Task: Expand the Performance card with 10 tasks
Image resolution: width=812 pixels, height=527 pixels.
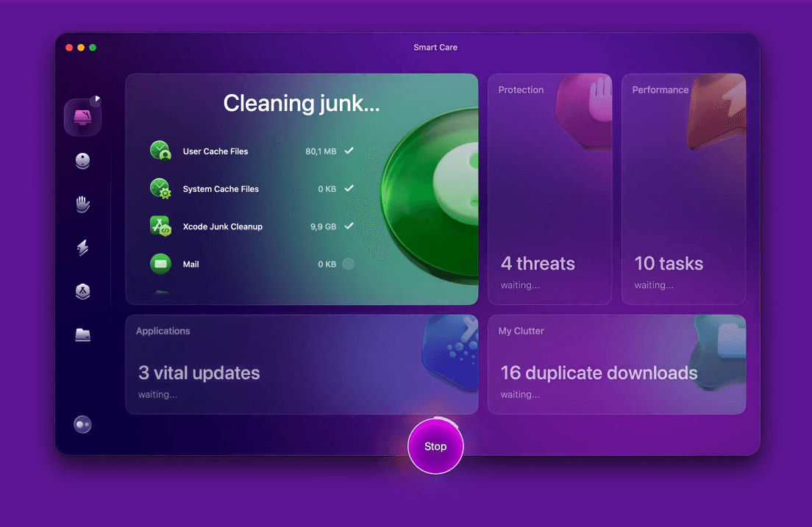Action: tap(683, 189)
